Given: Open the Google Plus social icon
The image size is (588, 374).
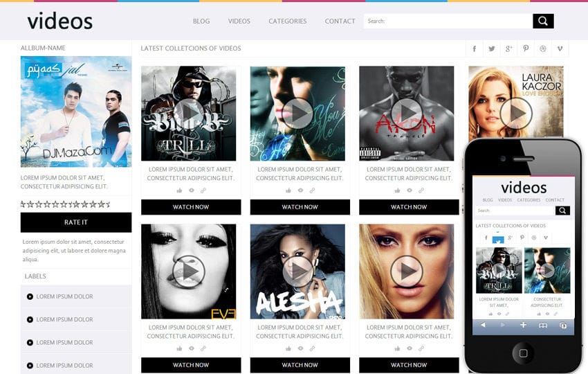Looking at the screenshot, I should pos(508,48).
